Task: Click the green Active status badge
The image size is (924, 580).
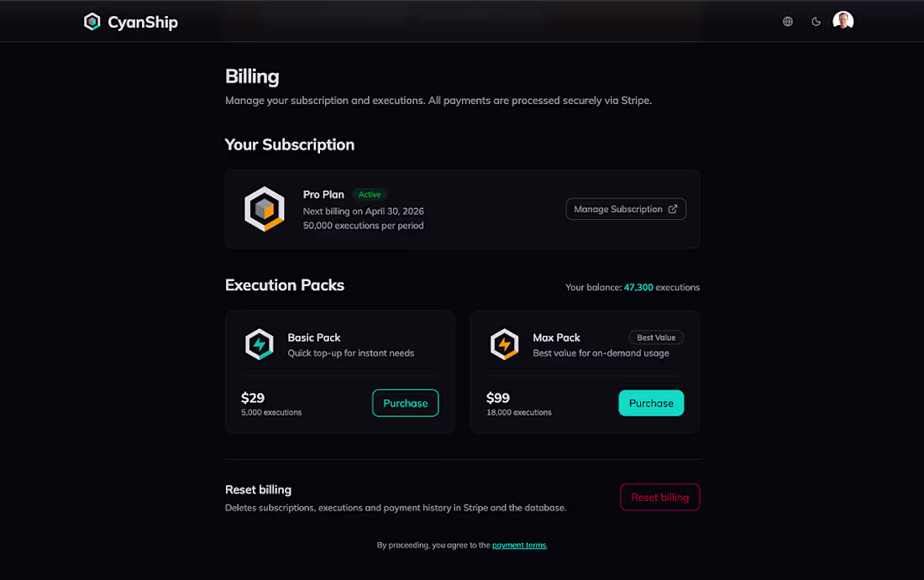Action: 370,195
